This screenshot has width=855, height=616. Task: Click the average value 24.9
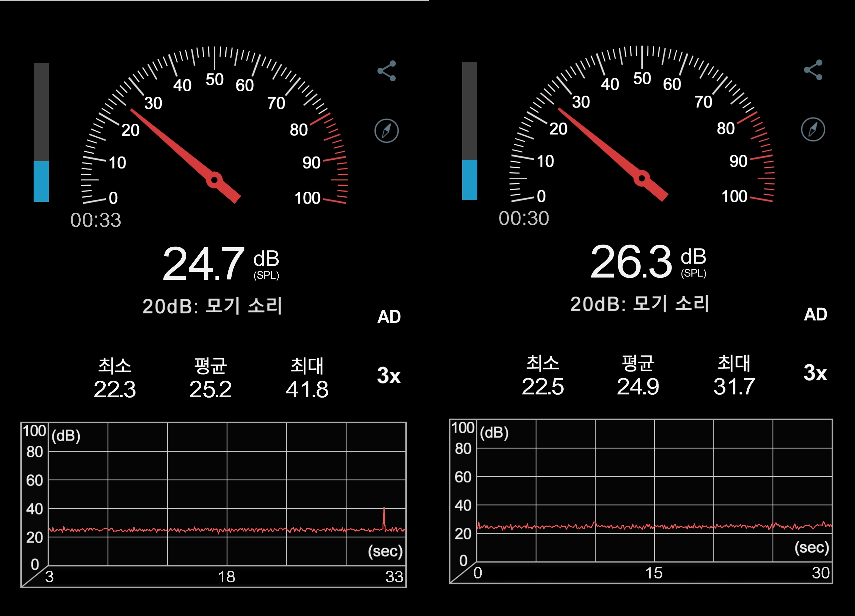click(x=638, y=387)
